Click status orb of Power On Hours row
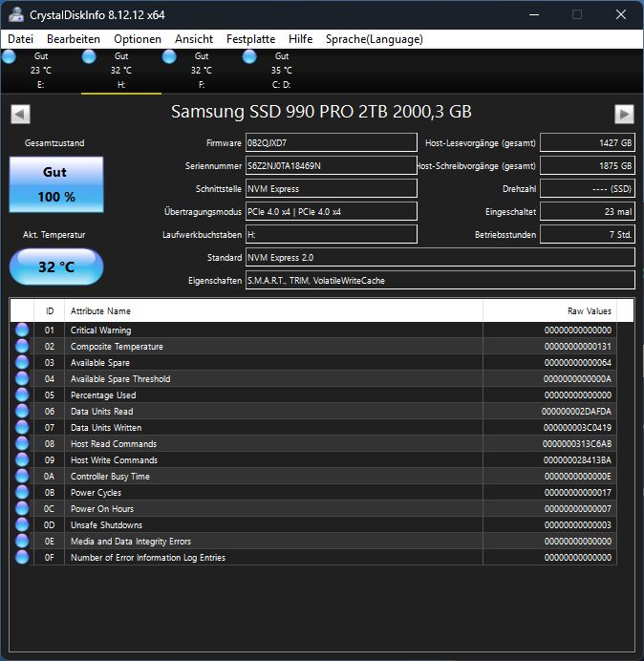 [x=22, y=508]
